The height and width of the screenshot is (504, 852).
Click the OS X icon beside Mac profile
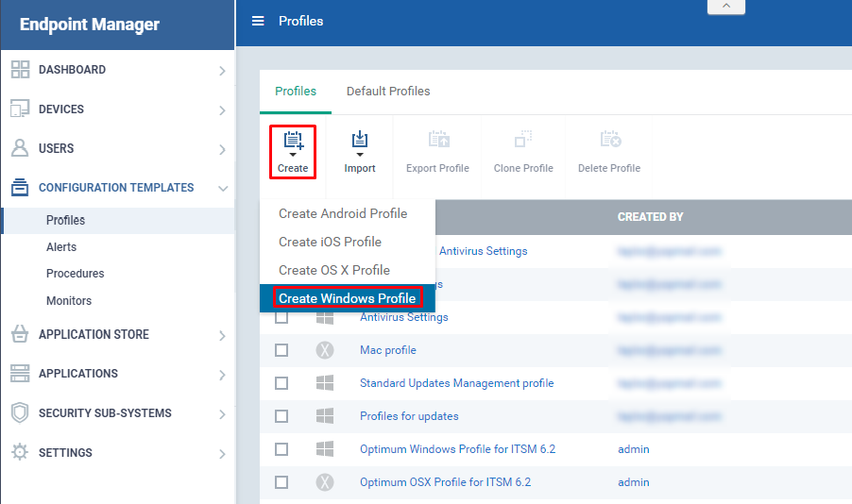click(325, 350)
